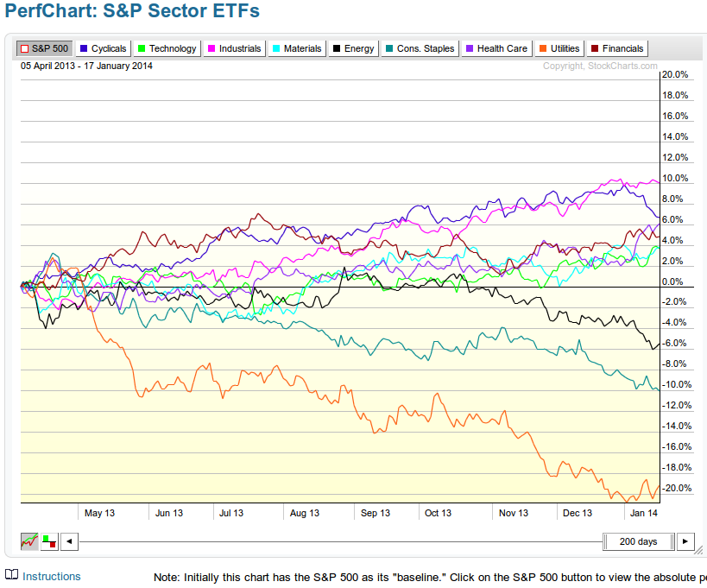This screenshot has width=707, height=588.
Task: Open the Instructions link
Action: click(x=52, y=576)
